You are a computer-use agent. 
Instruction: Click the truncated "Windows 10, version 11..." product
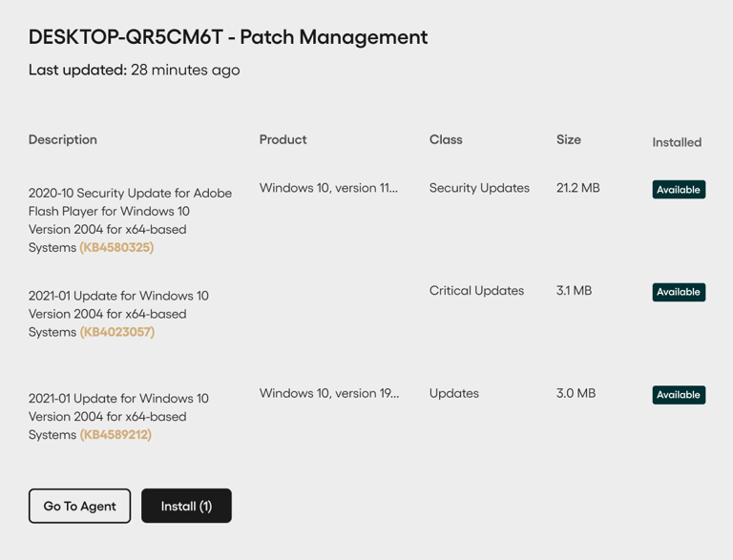coord(328,188)
